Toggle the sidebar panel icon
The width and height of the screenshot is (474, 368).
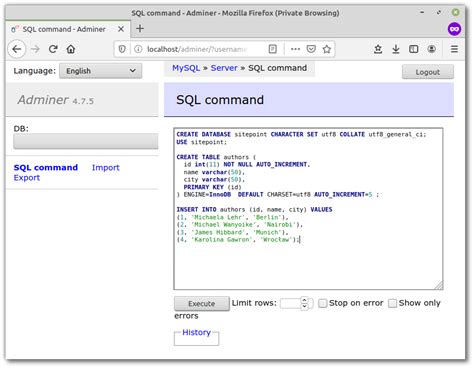click(x=414, y=49)
